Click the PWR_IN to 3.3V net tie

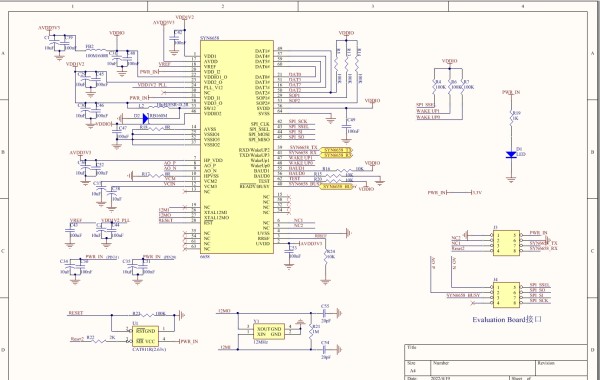(459, 192)
